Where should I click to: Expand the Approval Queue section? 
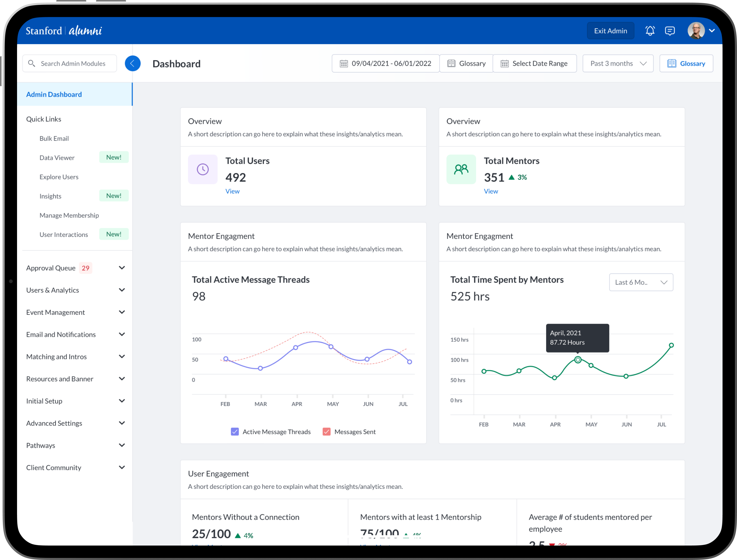click(122, 268)
